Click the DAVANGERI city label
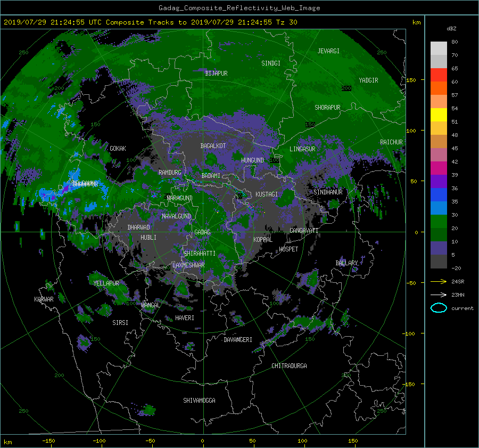This screenshot has width=479, height=448. [x=238, y=340]
